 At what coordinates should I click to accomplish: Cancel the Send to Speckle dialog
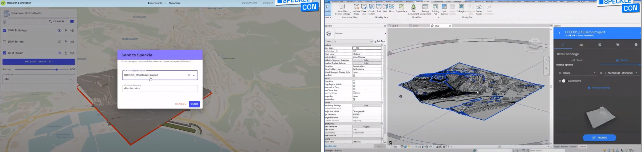180,104
